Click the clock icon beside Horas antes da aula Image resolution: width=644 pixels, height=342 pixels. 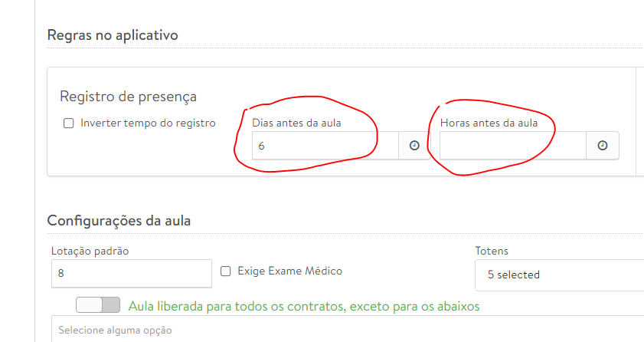[x=603, y=146]
